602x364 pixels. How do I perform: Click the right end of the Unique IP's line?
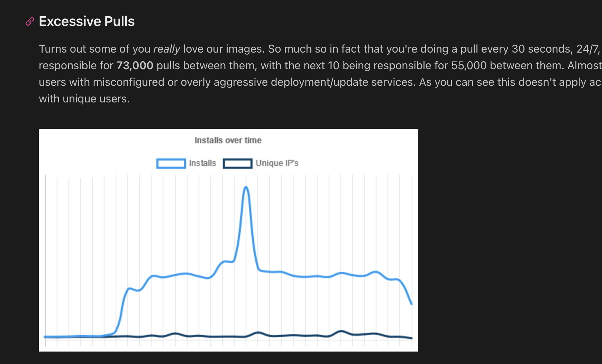[411, 338]
